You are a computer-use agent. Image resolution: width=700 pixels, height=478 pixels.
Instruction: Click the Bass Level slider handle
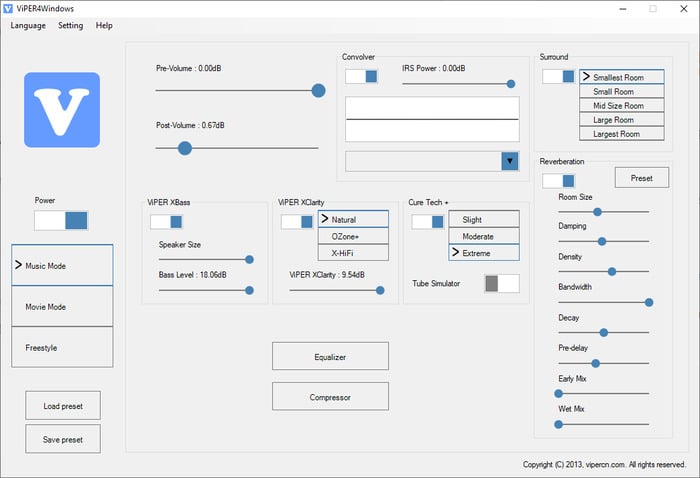250,291
